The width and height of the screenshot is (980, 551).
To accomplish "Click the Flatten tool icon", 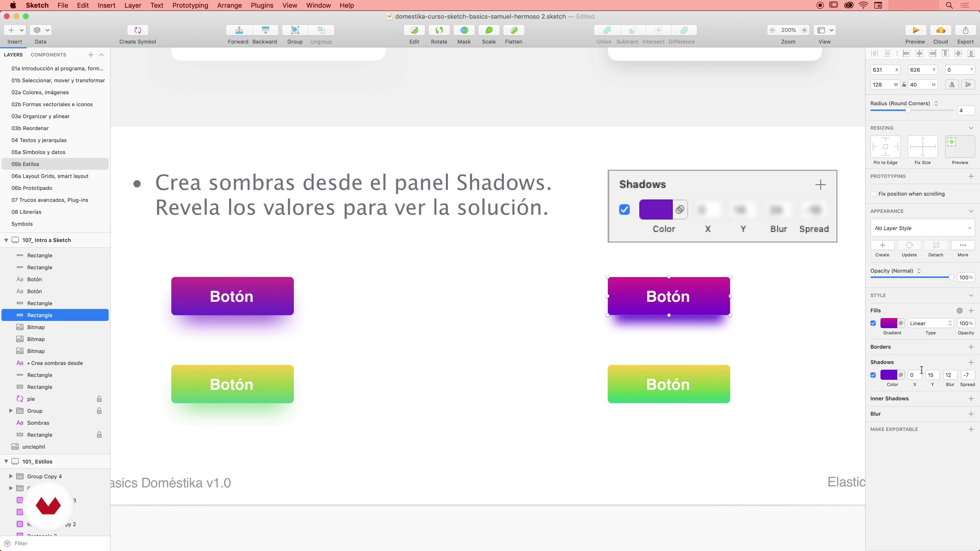I will pos(513,30).
